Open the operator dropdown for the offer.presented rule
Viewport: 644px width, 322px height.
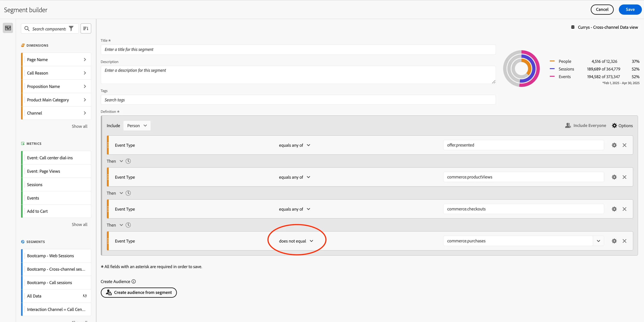(295, 145)
